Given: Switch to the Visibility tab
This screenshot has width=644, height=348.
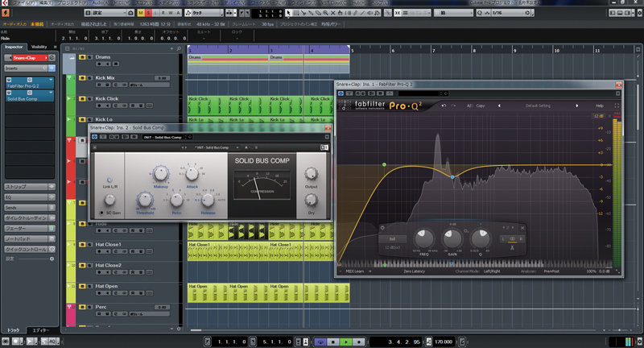Looking at the screenshot, I should [x=39, y=48].
